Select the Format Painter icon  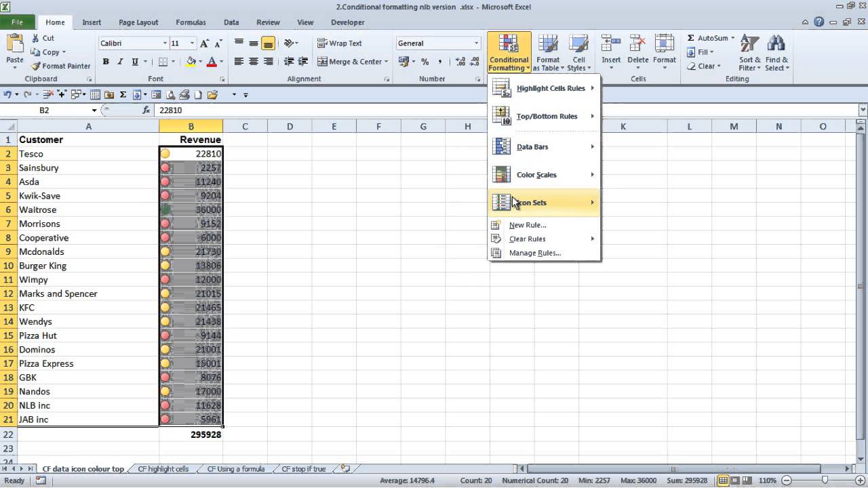[x=35, y=66]
